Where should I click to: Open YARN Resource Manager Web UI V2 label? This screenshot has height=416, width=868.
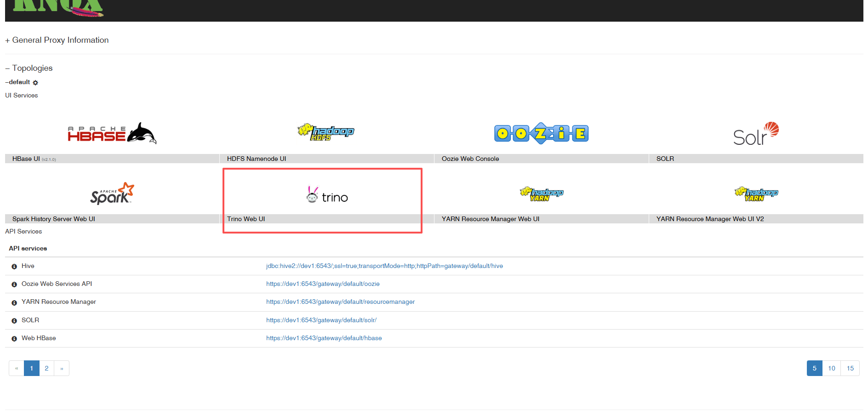click(x=710, y=219)
